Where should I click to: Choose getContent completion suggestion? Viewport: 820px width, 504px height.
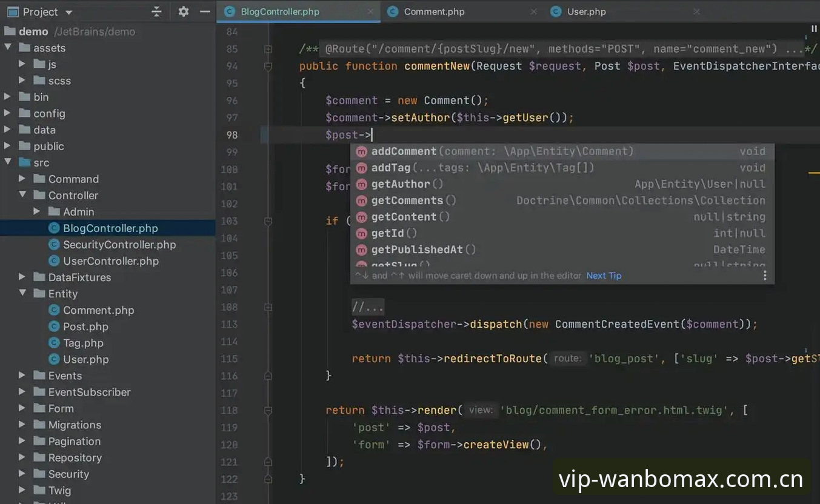pos(562,216)
